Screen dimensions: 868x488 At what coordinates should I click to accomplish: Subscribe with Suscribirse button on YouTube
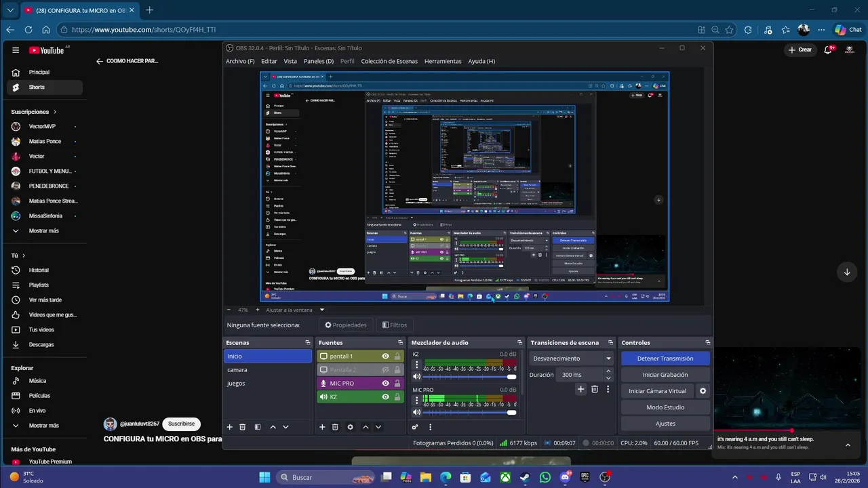tap(181, 424)
